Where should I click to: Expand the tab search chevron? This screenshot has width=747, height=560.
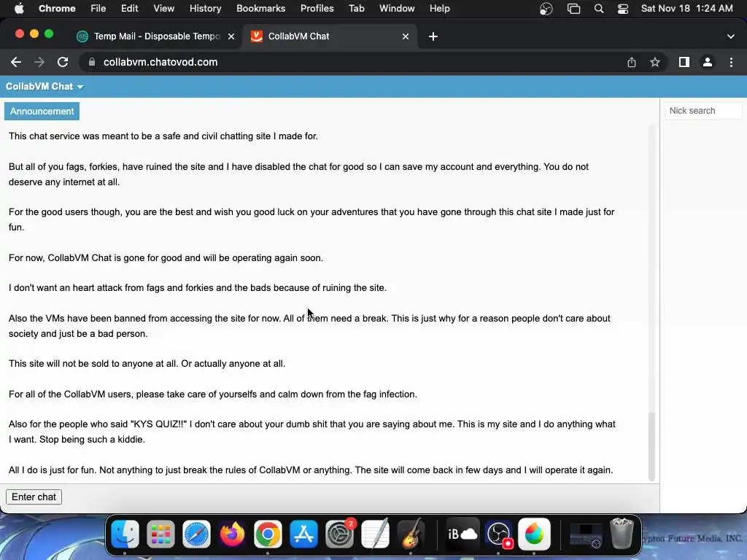pos(731,36)
